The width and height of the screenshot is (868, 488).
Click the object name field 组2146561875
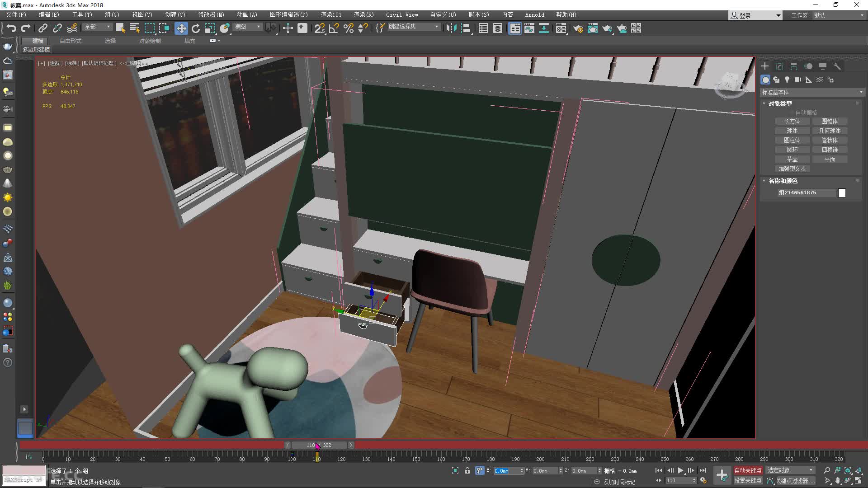click(x=807, y=192)
